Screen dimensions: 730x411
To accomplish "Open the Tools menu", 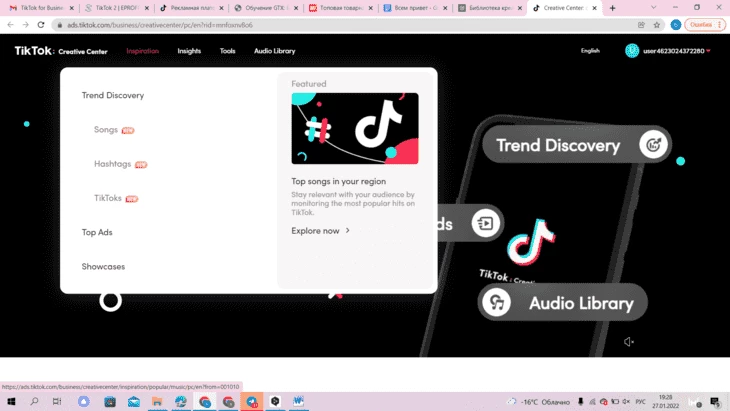I will coord(228,51).
